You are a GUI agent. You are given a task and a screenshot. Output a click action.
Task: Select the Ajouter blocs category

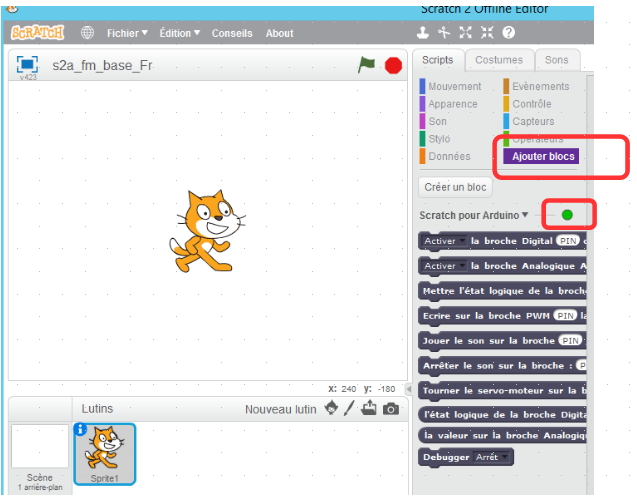(x=543, y=156)
